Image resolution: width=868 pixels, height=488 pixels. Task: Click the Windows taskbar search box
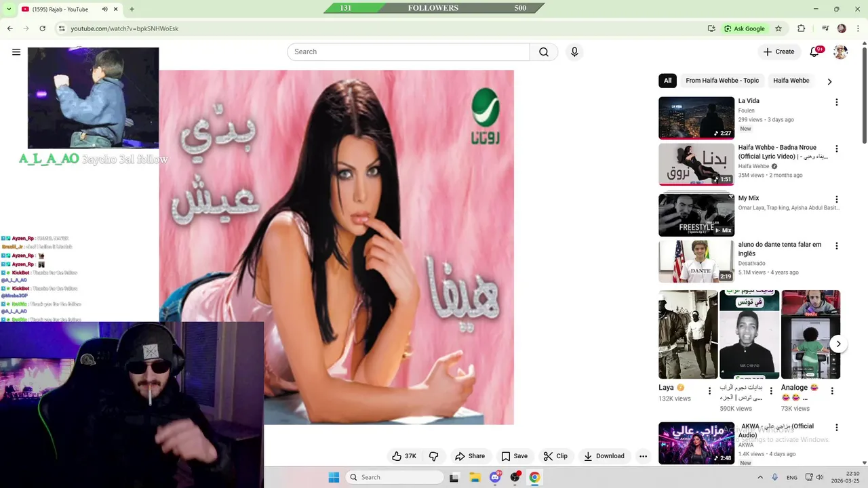(395, 477)
